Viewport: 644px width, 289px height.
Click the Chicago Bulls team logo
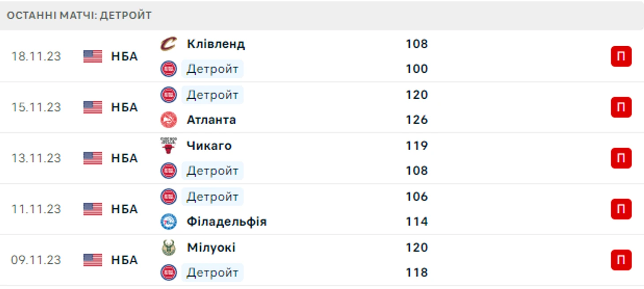pos(168,145)
